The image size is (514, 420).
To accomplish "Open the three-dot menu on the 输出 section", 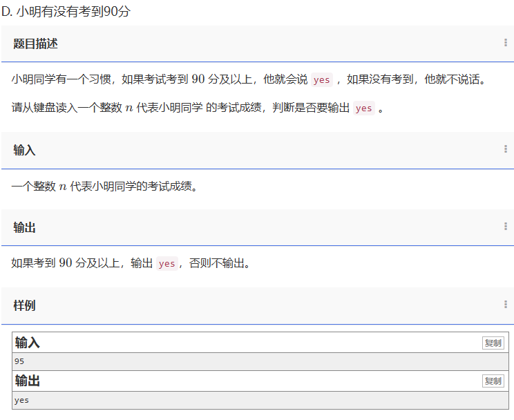I will coord(506,227).
